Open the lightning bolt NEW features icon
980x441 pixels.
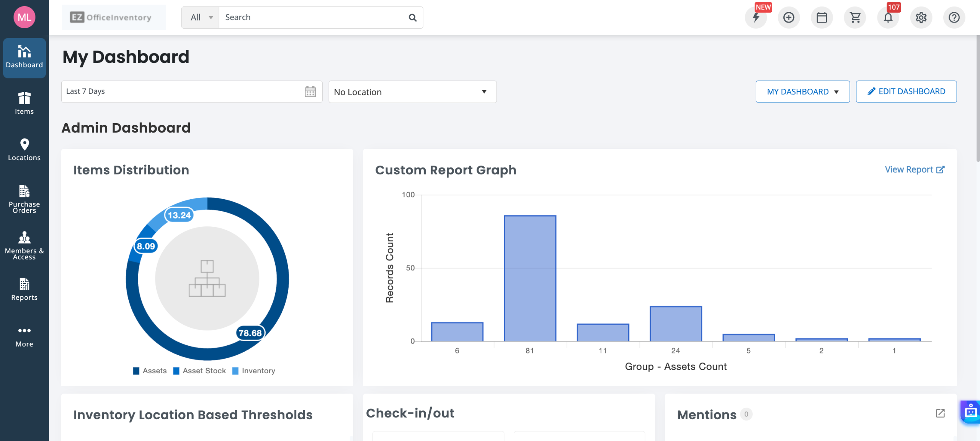click(x=756, y=18)
